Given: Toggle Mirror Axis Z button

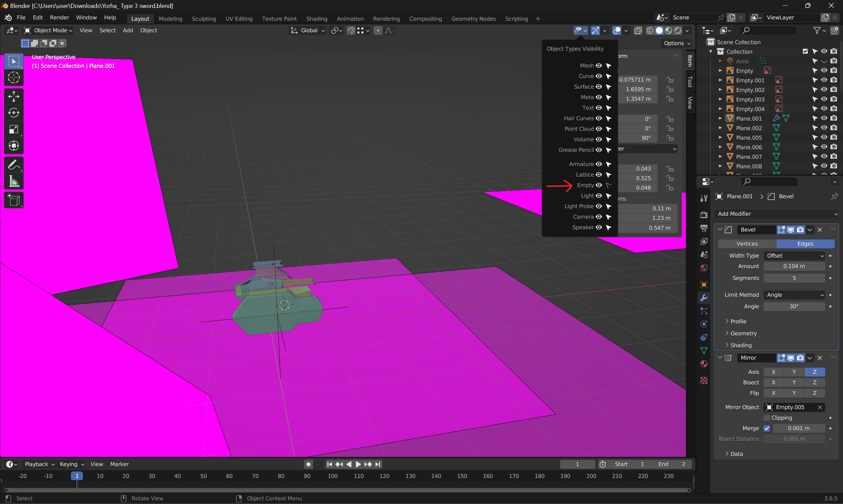Looking at the screenshot, I should 814,372.
